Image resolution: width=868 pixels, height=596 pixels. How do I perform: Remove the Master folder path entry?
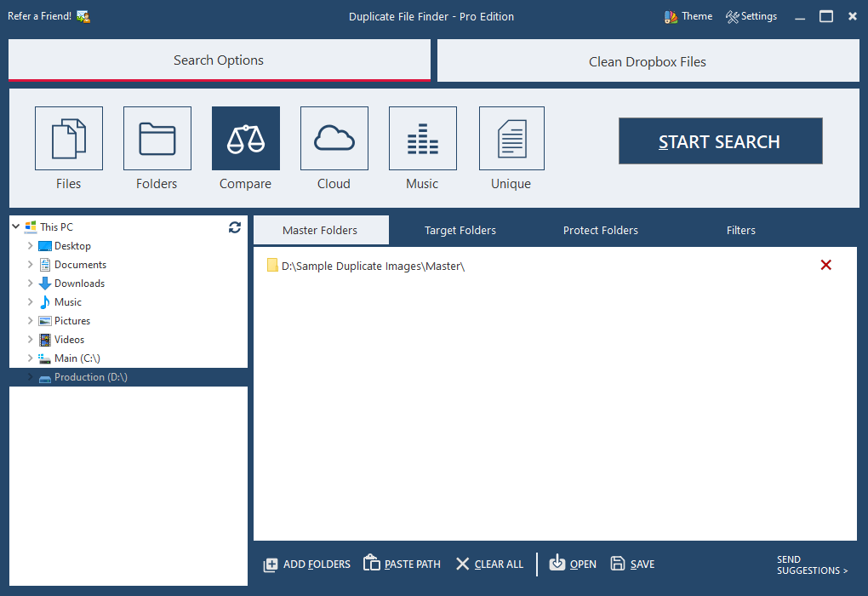[x=825, y=266]
